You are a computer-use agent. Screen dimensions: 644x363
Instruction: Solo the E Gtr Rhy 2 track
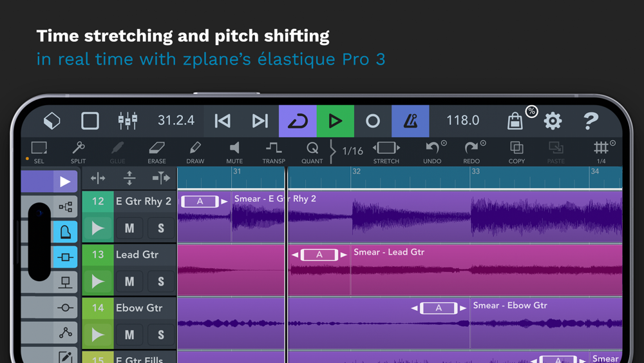161,228
